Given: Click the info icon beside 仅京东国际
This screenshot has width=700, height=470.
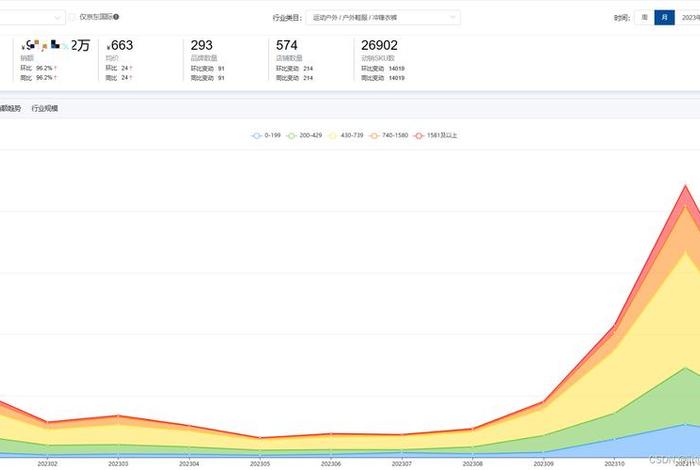Looking at the screenshot, I should pyautogui.click(x=116, y=17).
